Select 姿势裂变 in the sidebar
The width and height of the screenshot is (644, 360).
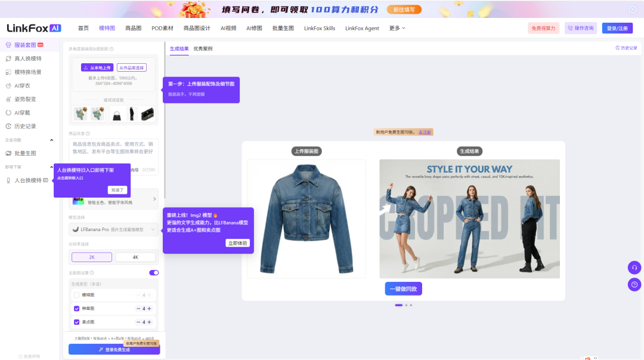[20, 99]
